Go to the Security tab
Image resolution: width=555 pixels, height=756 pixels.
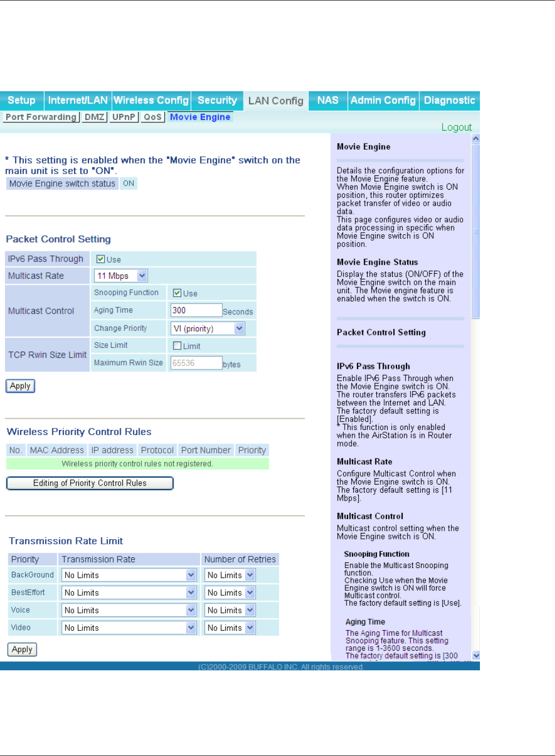(217, 101)
